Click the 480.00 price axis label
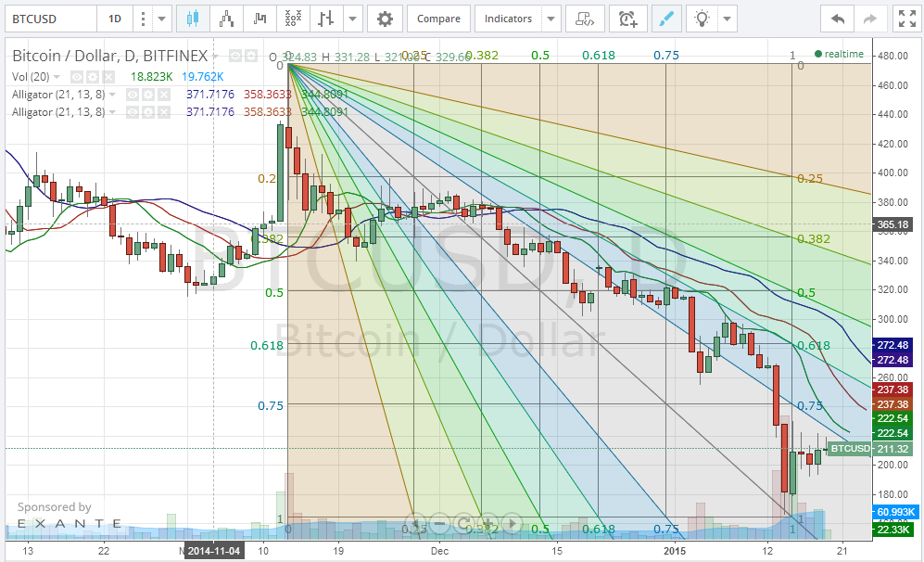The height and width of the screenshot is (562, 924). point(893,56)
